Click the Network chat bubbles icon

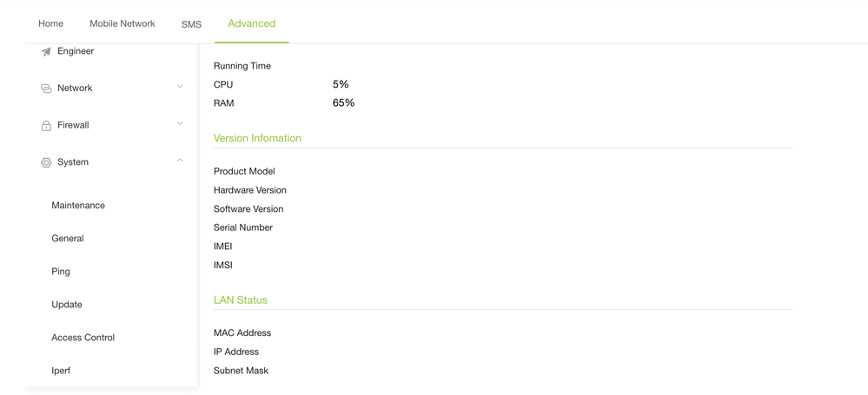point(46,89)
